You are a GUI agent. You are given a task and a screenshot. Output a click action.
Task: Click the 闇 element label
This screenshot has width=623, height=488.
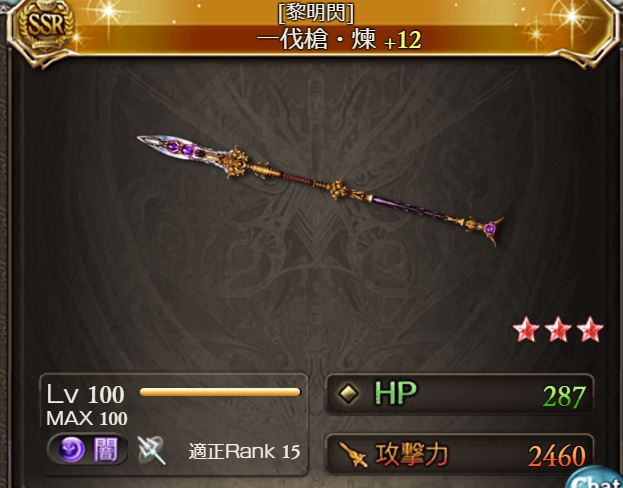[106, 450]
